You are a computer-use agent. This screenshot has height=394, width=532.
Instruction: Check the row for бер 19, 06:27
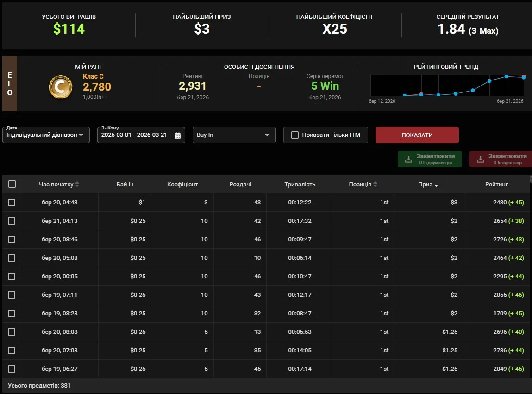click(x=12, y=369)
